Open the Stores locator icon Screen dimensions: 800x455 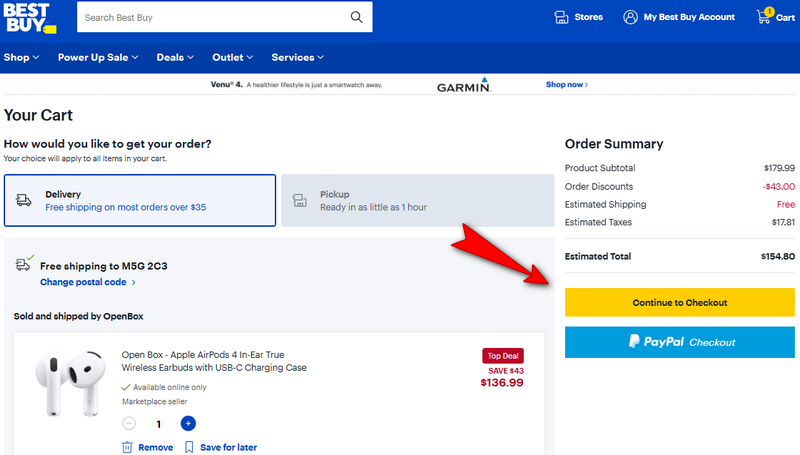(x=561, y=17)
